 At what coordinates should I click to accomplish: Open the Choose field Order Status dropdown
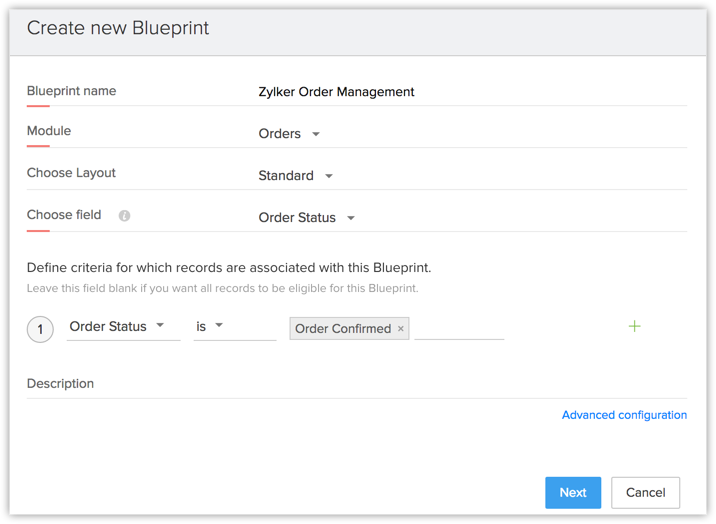click(x=307, y=218)
